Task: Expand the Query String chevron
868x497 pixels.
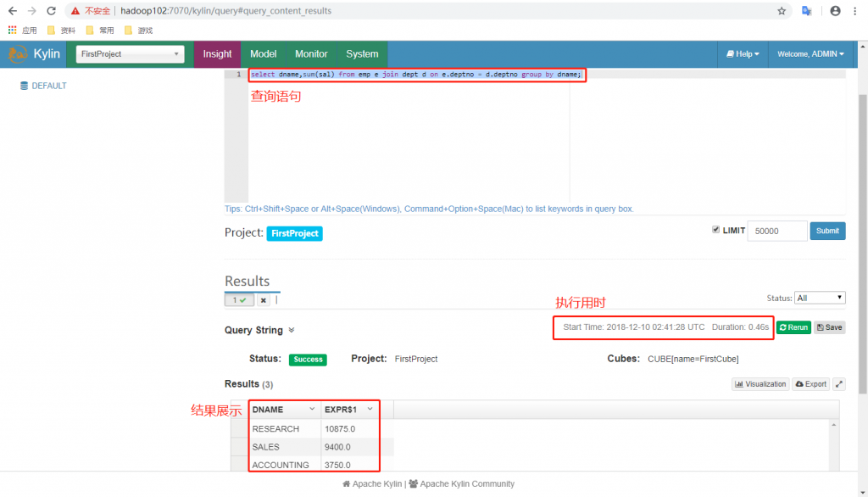Action: tap(292, 330)
